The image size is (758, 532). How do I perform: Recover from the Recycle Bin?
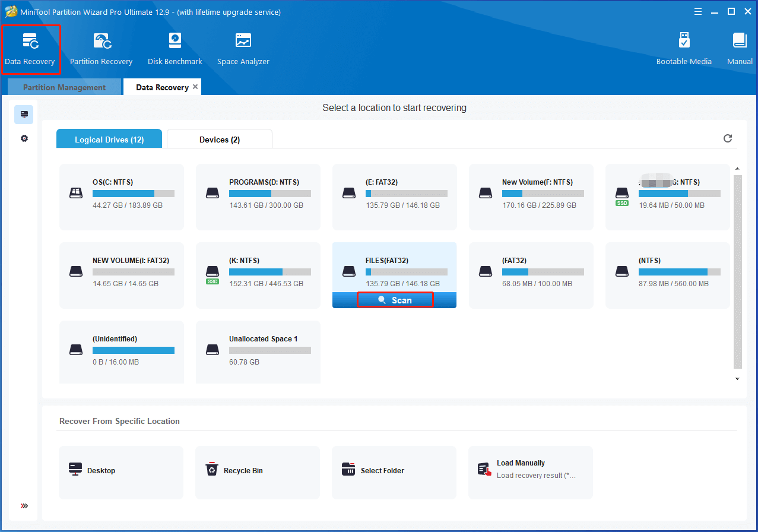click(258, 473)
